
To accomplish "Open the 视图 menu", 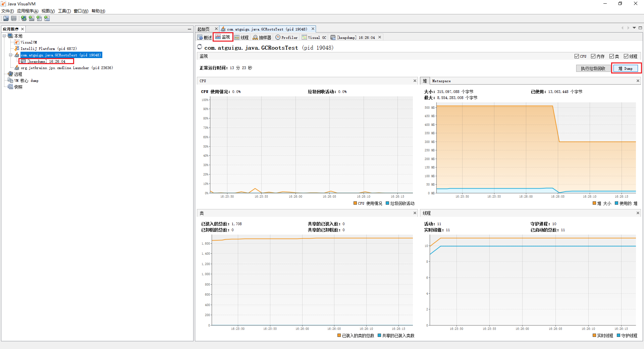I will tap(48, 11).
